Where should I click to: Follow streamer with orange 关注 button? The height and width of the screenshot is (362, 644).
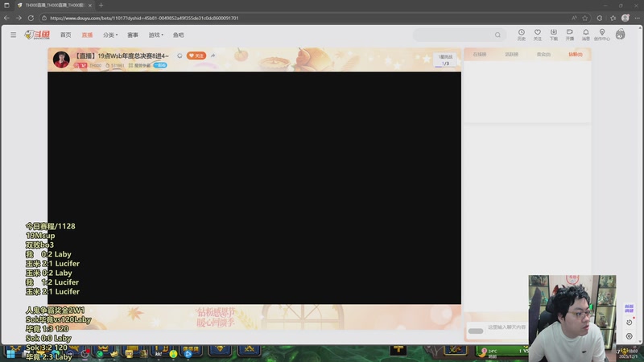point(196,56)
